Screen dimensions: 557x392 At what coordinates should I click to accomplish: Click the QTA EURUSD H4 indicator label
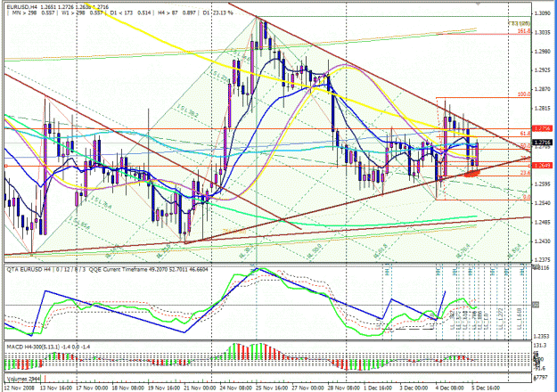click(29, 270)
